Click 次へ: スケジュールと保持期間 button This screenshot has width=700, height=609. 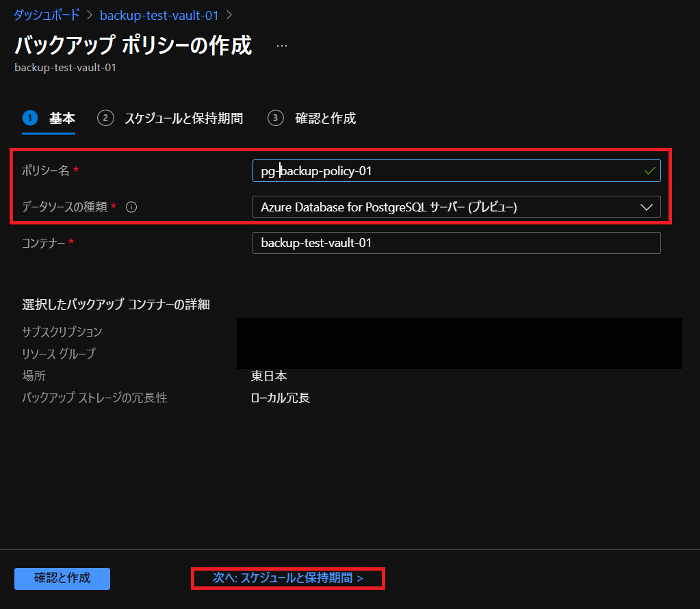coord(288,578)
